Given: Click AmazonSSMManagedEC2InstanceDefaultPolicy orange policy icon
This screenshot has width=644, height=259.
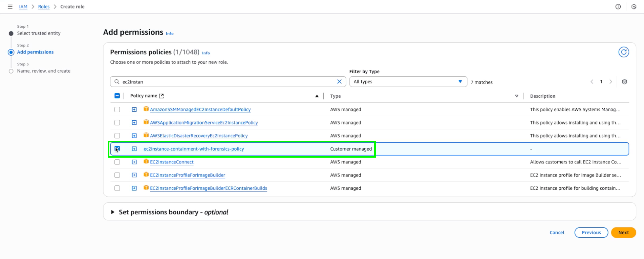Looking at the screenshot, I should [x=146, y=109].
